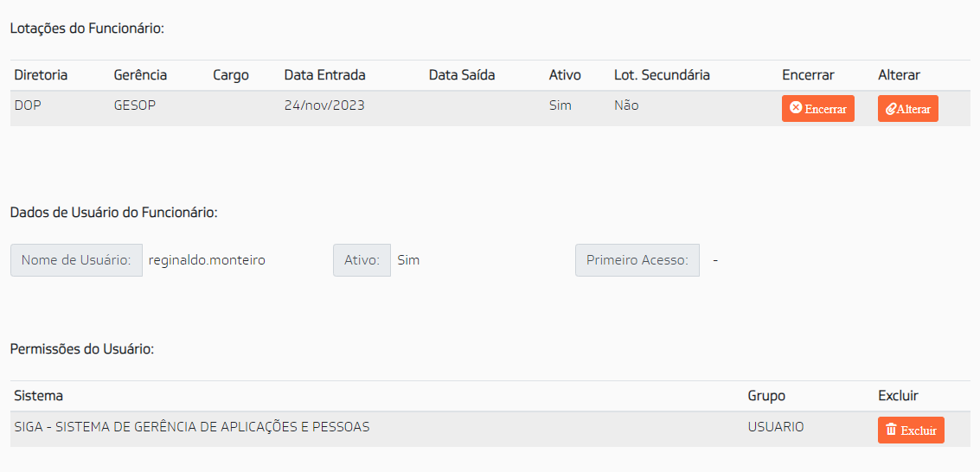Click the Gerência column header
This screenshot has height=472, width=980.
140,75
